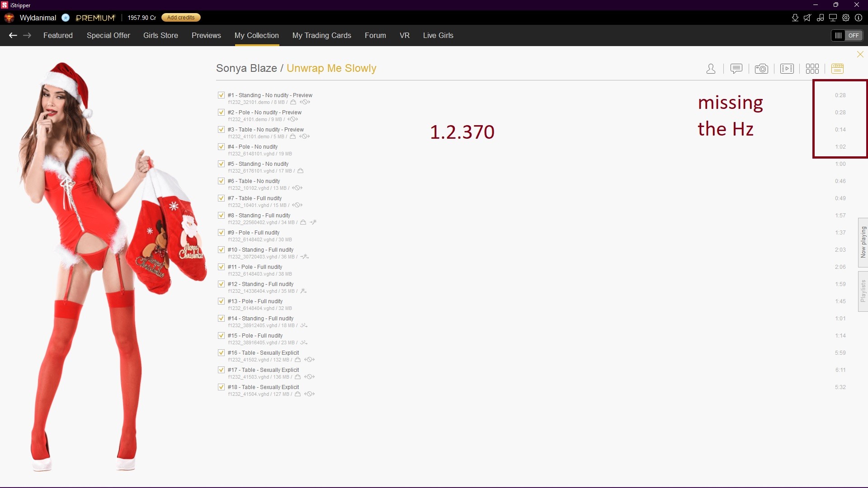
Task: Click the music notes icon
Action: pyautogui.click(x=820, y=18)
